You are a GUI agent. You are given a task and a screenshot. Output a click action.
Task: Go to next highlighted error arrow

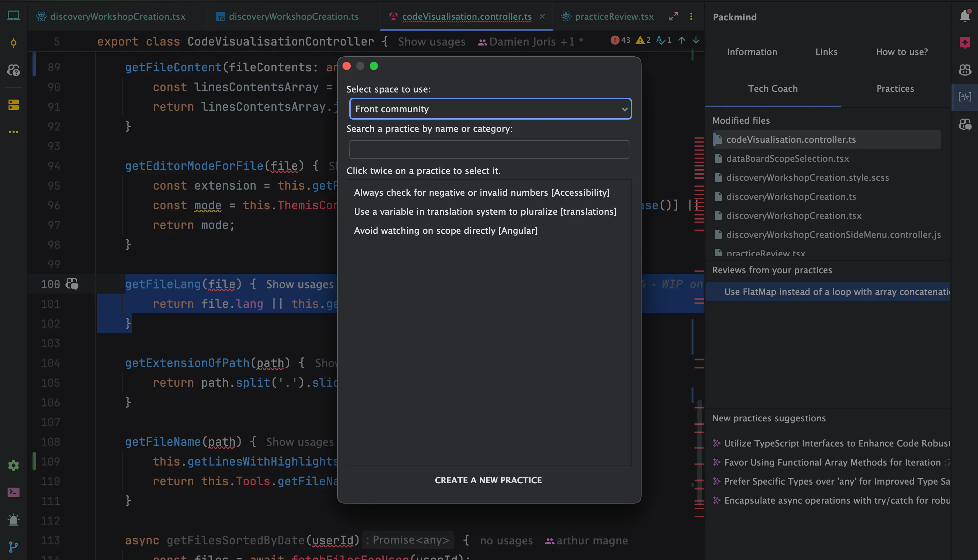click(696, 40)
